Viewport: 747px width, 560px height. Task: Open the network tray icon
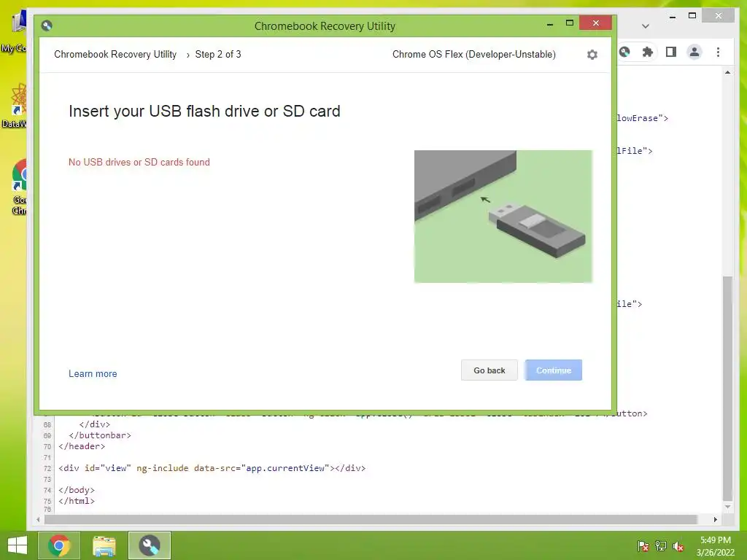click(x=661, y=546)
